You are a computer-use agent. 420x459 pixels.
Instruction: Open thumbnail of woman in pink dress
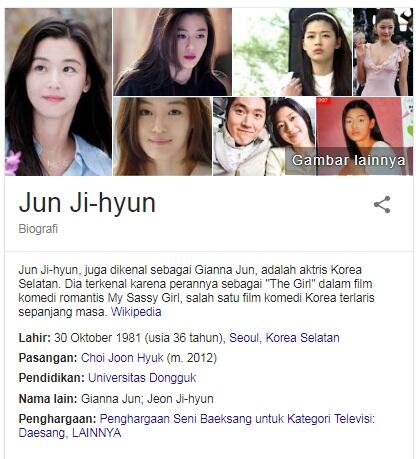(383, 52)
